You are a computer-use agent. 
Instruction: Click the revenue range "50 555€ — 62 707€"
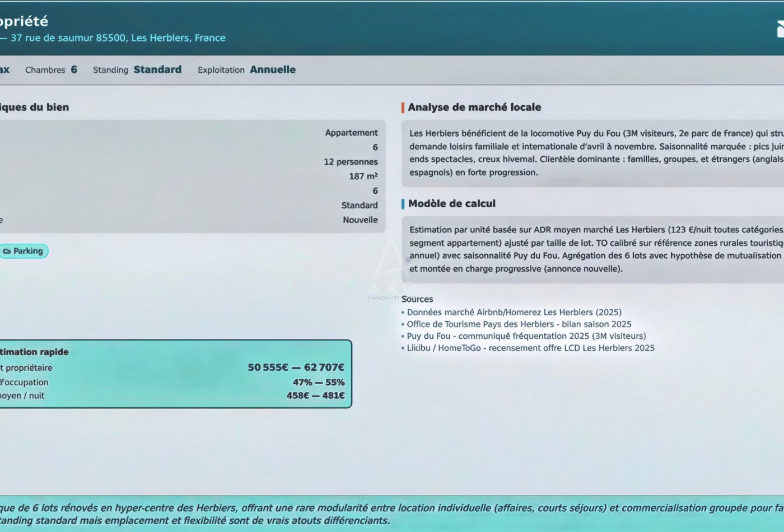point(296,367)
